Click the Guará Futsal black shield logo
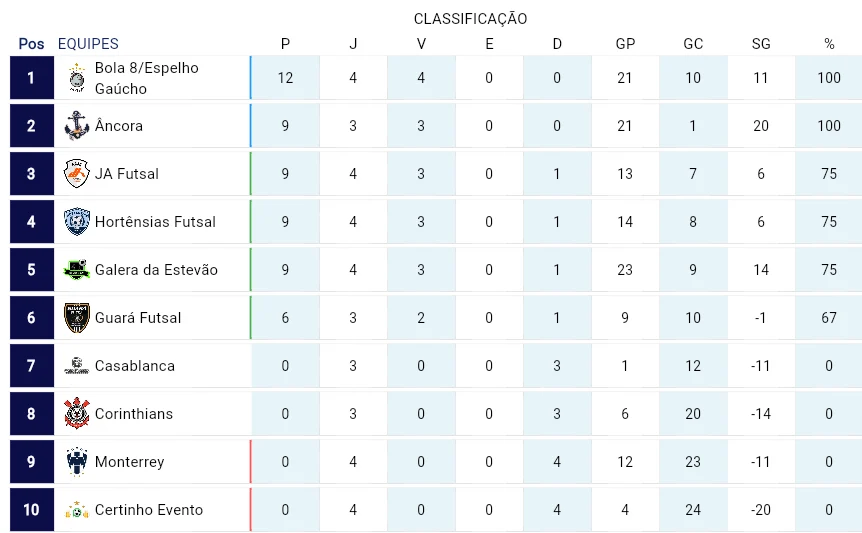 click(77, 318)
